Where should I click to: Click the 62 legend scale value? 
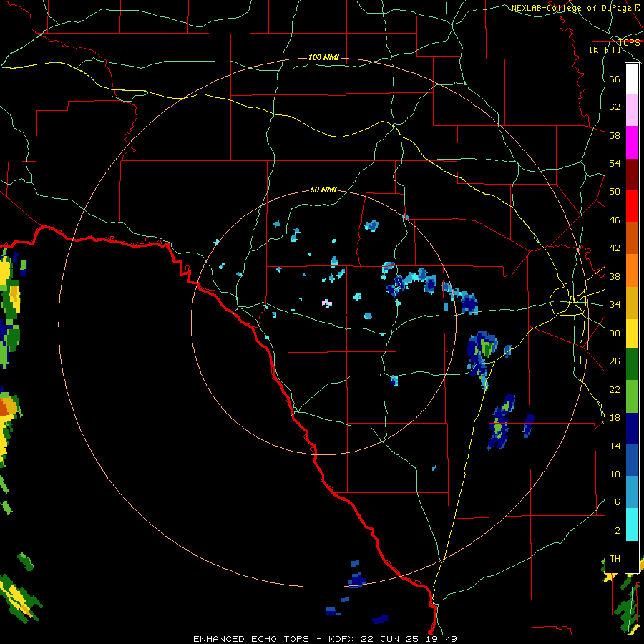point(615,107)
